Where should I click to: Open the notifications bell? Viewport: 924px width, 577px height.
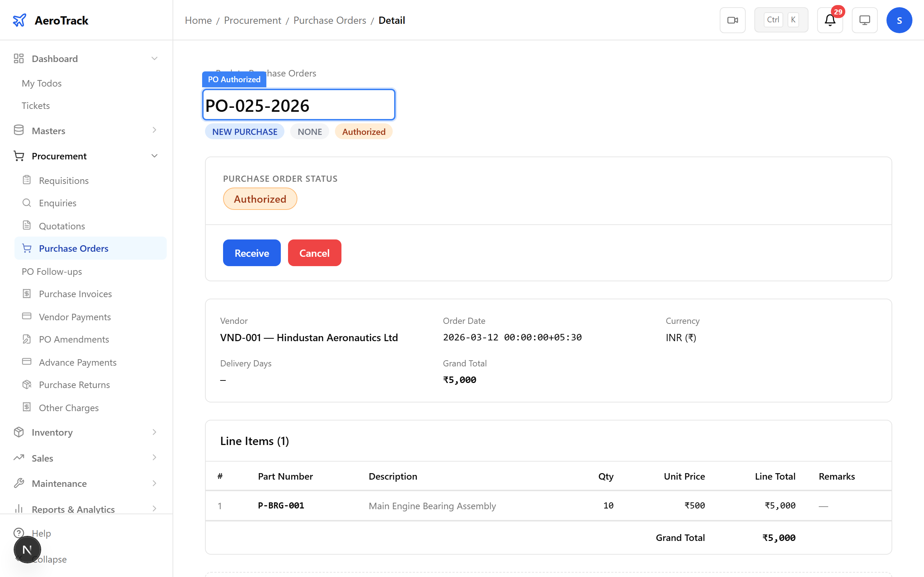pyautogui.click(x=829, y=20)
